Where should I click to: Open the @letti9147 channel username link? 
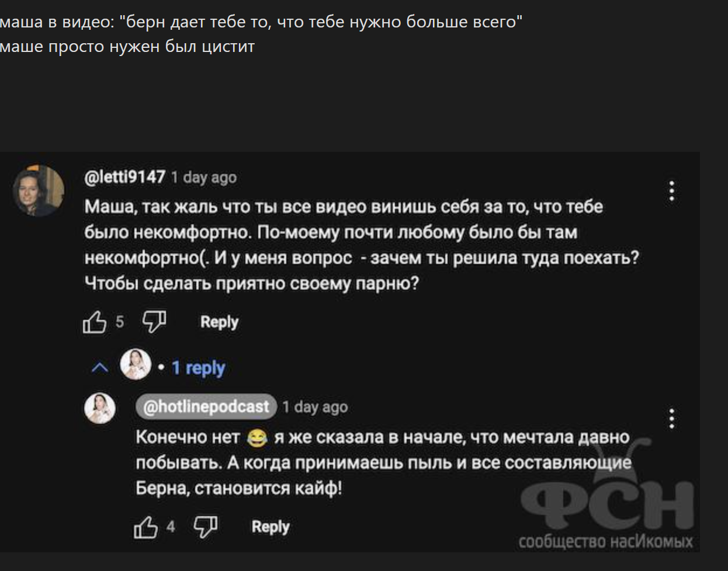click(x=125, y=177)
